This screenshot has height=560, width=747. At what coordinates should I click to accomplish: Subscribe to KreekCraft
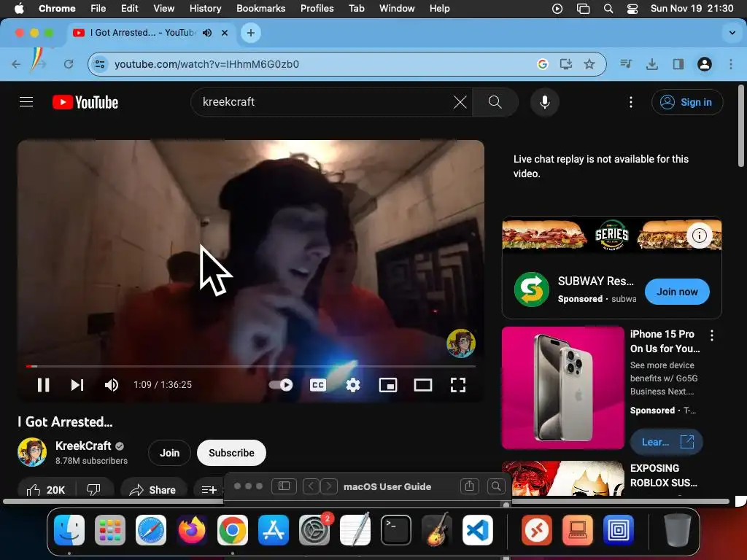tap(231, 453)
